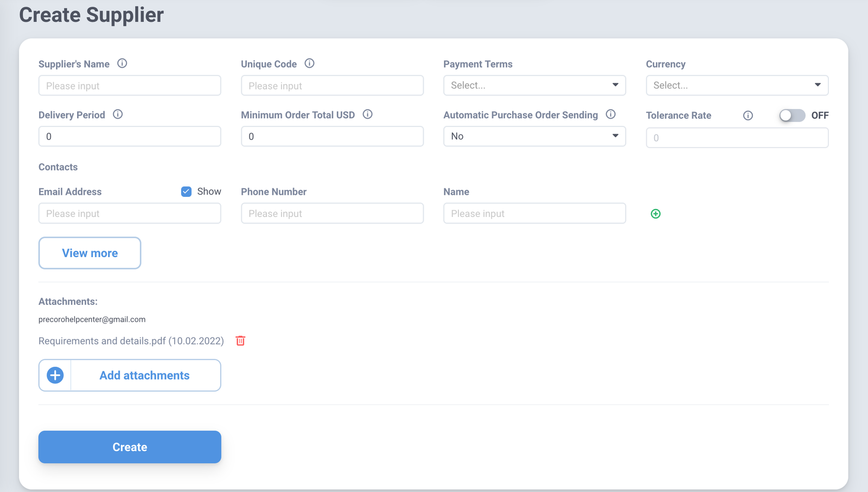
Task: Focus the contact Name input field
Action: [534, 213]
